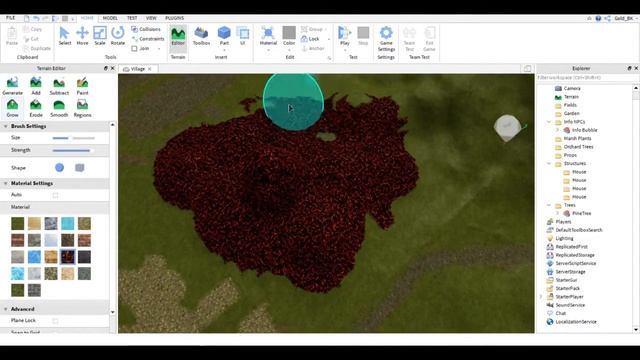Image resolution: width=640 pixels, height=360 pixels.
Task: Expand the StarterPlayer service
Action: tap(541, 297)
